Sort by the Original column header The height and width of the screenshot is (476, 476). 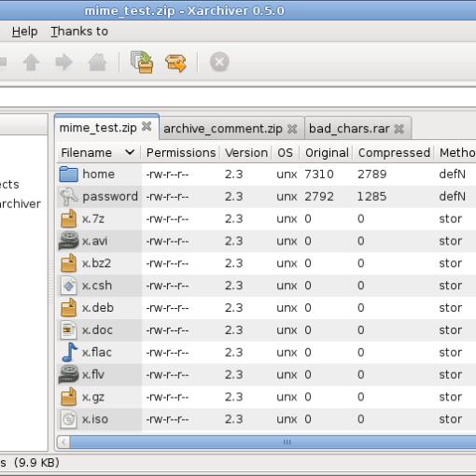point(327,153)
